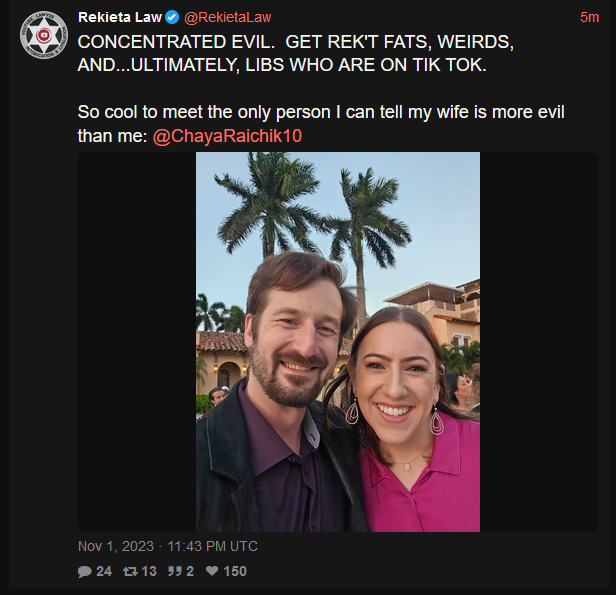Screen dimensions: 616x595
Task: Click the reply count 24
Action: [104, 571]
